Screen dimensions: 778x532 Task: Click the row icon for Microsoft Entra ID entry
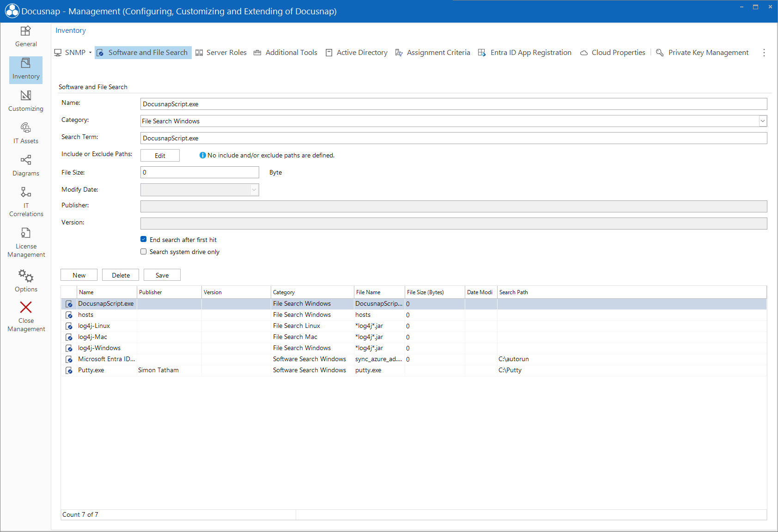(69, 359)
